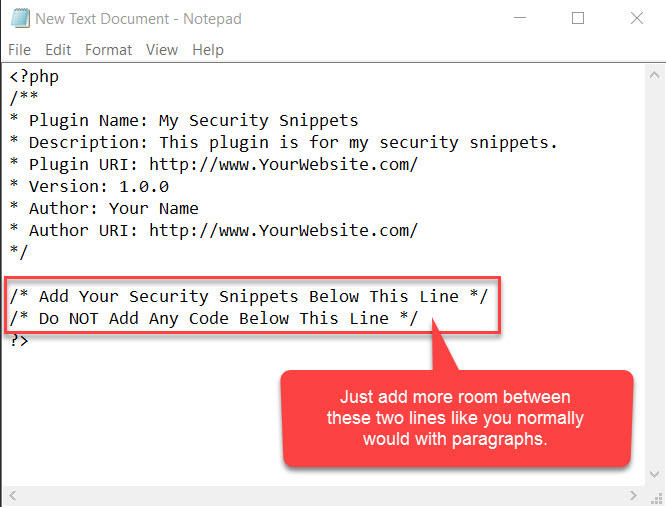Place cursor on the Version 1.0.0 line

pyautogui.click(x=89, y=186)
